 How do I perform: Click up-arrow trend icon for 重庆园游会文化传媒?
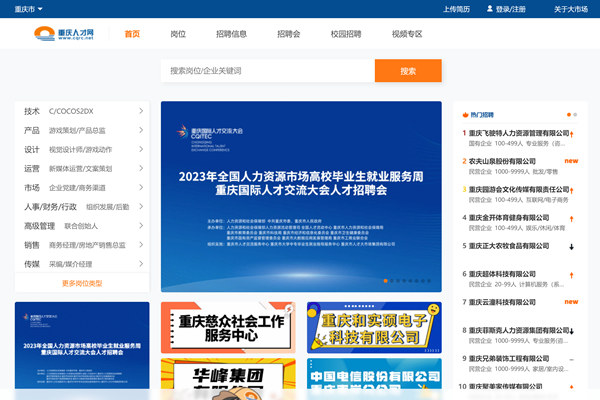[x=571, y=191]
